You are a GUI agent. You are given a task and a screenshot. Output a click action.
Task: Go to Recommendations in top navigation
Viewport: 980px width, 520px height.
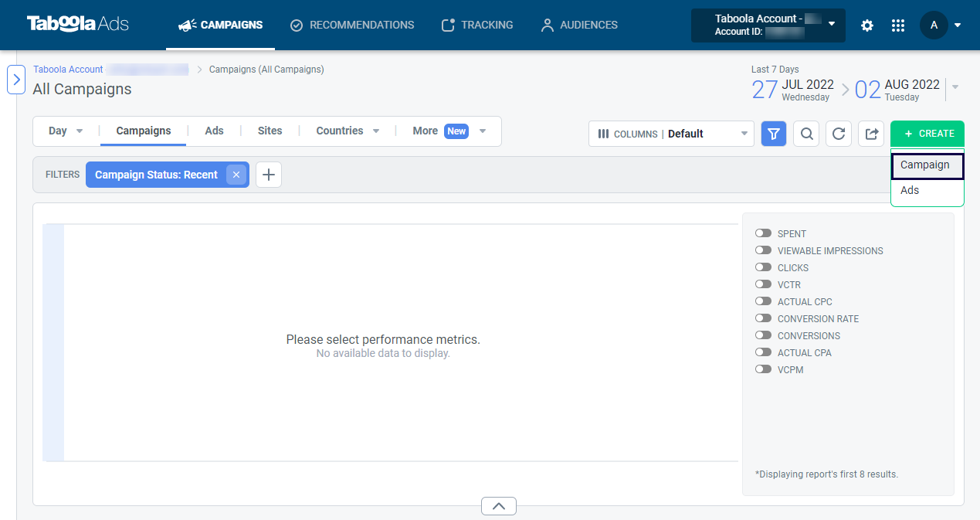click(x=352, y=25)
